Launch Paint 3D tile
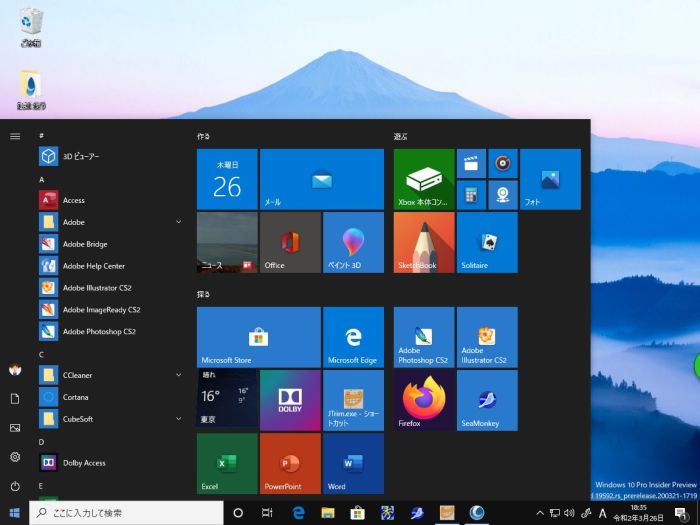The height and width of the screenshot is (525, 700). tap(353, 242)
